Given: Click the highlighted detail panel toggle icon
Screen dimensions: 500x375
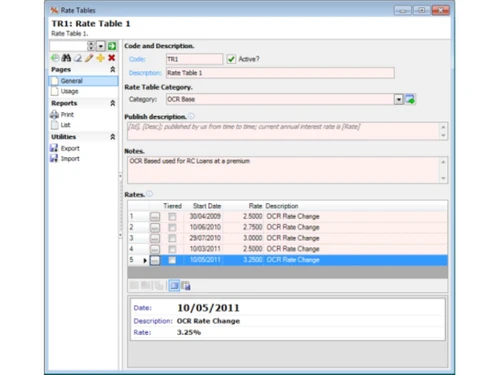Looking at the screenshot, I should coord(174,286).
